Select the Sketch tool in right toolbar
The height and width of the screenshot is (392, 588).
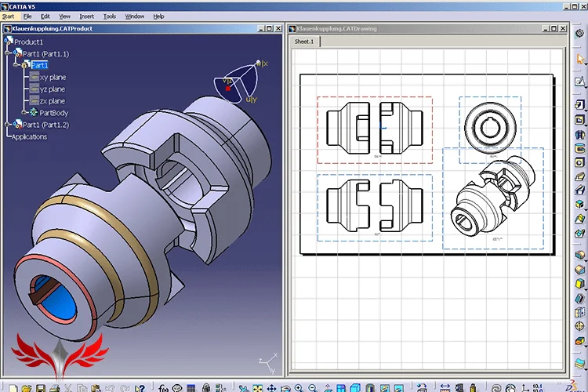click(579, 81)
